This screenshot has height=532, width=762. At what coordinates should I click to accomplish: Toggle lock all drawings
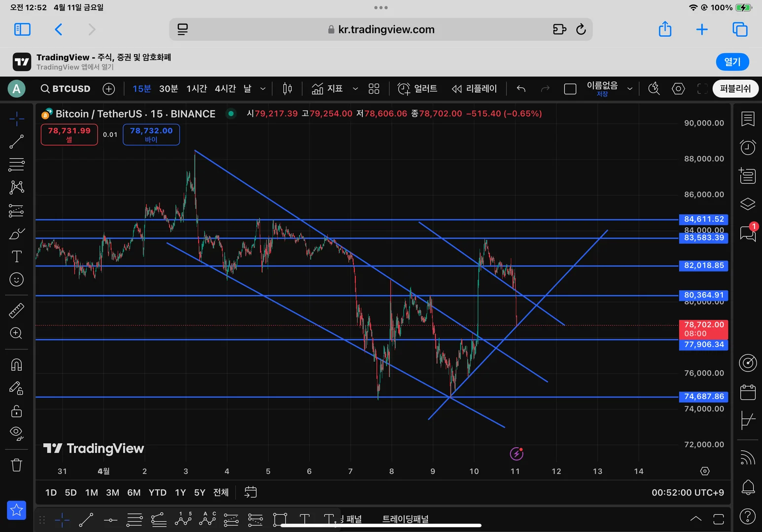[16, 411]
